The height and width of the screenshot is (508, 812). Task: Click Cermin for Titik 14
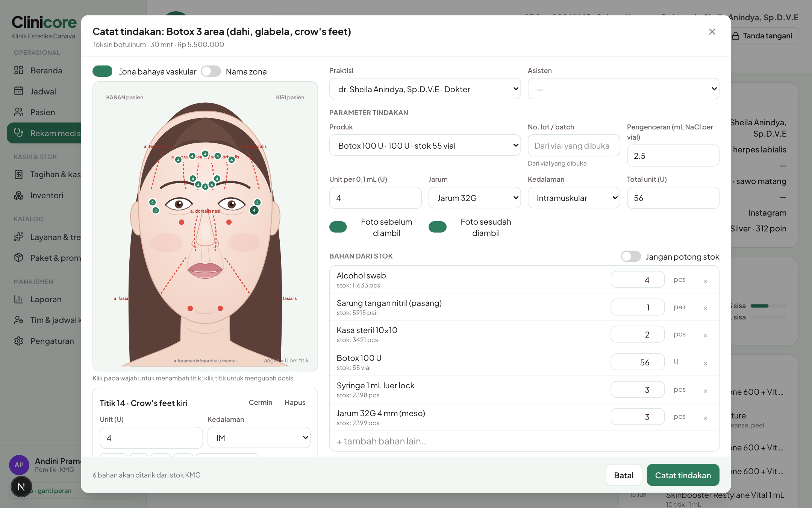tap(261, 402)
